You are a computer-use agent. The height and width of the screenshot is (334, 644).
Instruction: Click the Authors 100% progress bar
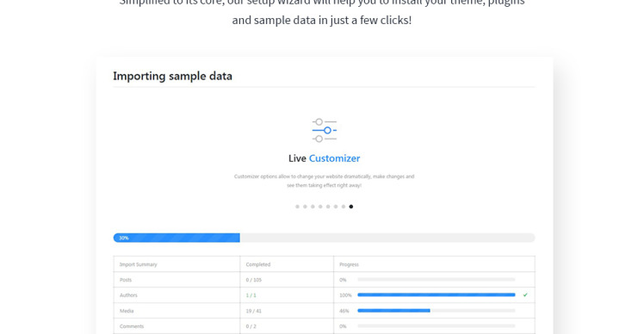pyautogui.click(x=437, y=295)
